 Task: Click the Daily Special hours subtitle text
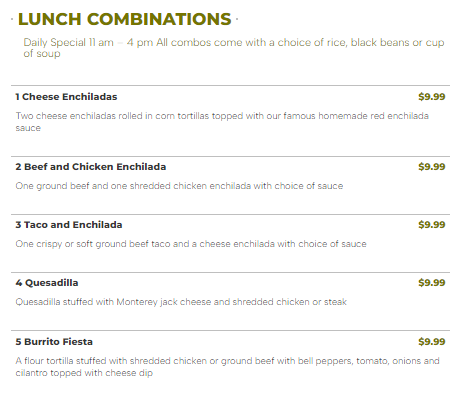[x=234, y=48]
